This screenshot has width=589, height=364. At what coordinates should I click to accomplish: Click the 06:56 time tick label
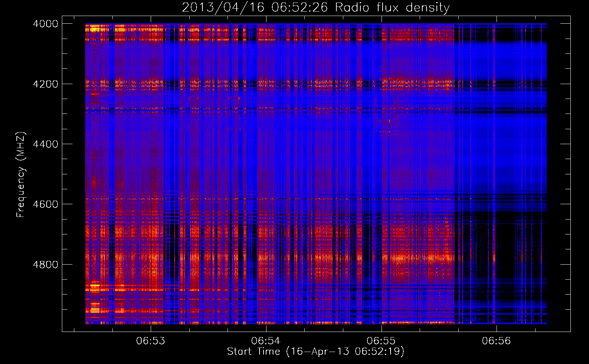tap(497, 341)
